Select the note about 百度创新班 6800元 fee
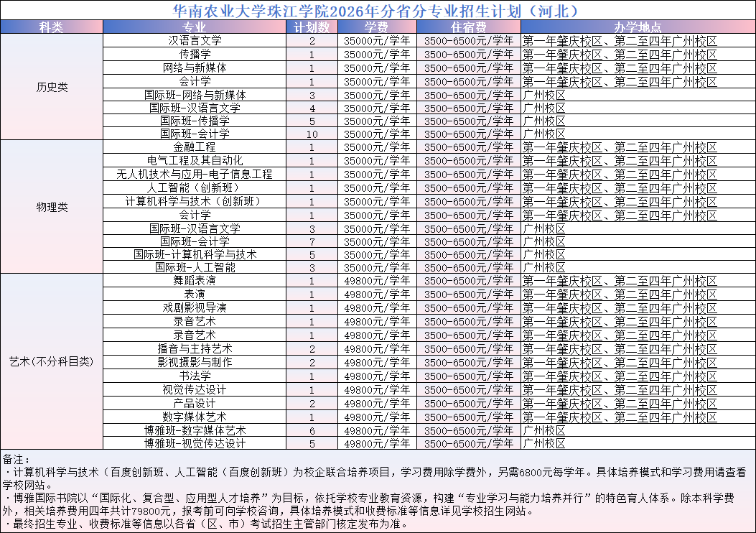756x533 pixels. (374, 478)
